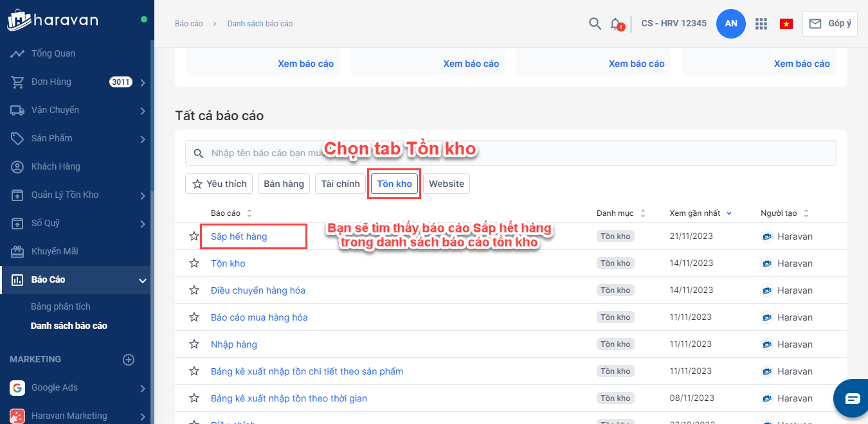Add a marketing channel with plus icon
The image size is (868, 424).
pos(129,359)
